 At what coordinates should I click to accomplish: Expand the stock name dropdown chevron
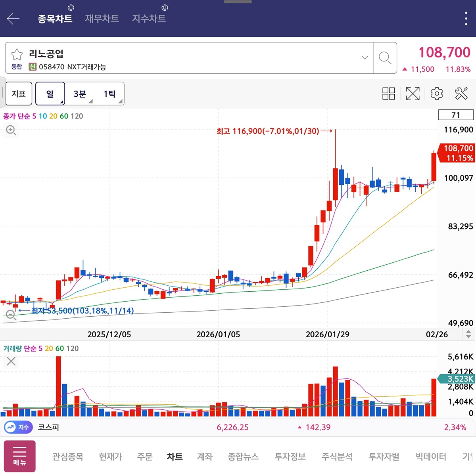[x=365, y=58]
